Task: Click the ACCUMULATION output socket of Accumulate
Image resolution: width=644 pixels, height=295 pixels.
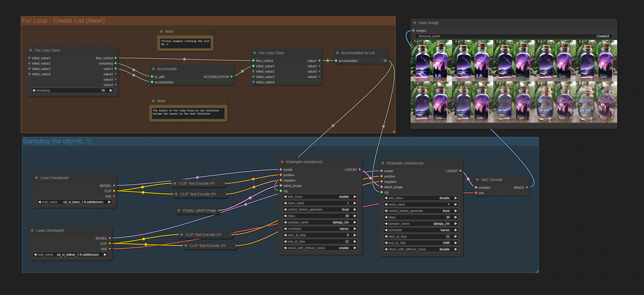Action: [231, 77]
